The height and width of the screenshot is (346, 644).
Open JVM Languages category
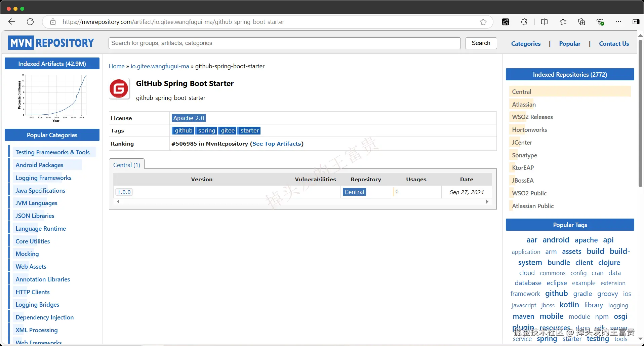36,203
